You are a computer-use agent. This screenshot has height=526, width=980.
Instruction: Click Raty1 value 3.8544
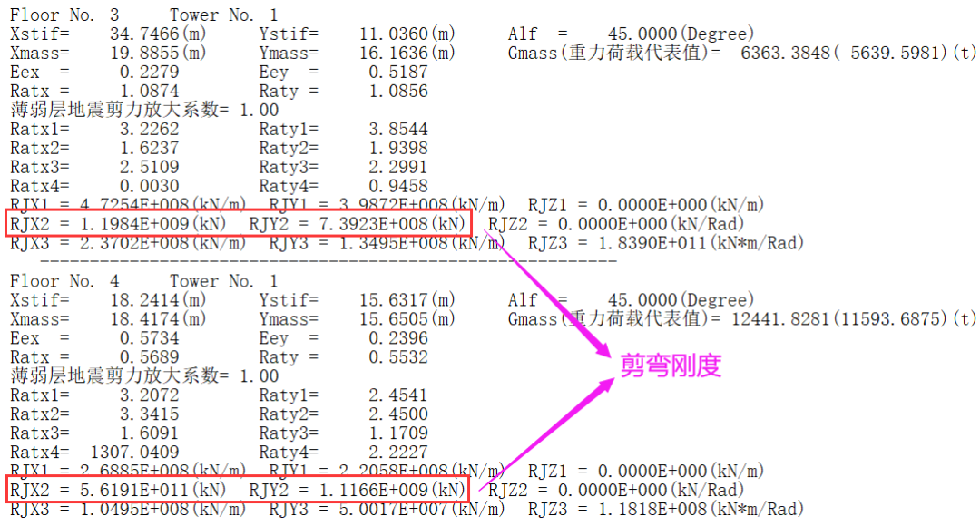(x=398, y=130)
